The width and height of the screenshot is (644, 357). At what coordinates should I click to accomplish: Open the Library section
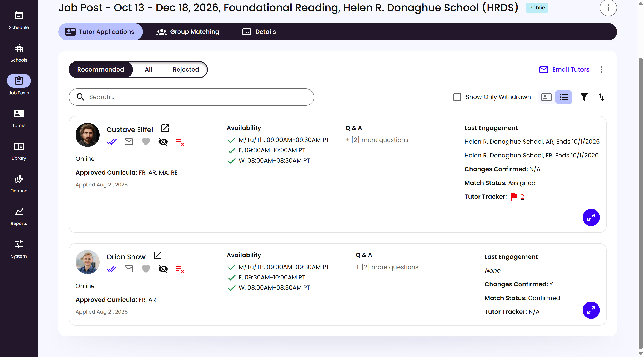pos(19,151)
